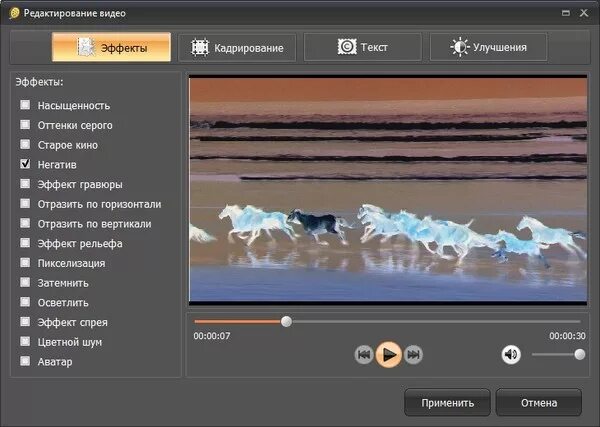This screenshot has height=427, width=600.
Task: Check Отразить по вертикали
Action: [25, 223]
